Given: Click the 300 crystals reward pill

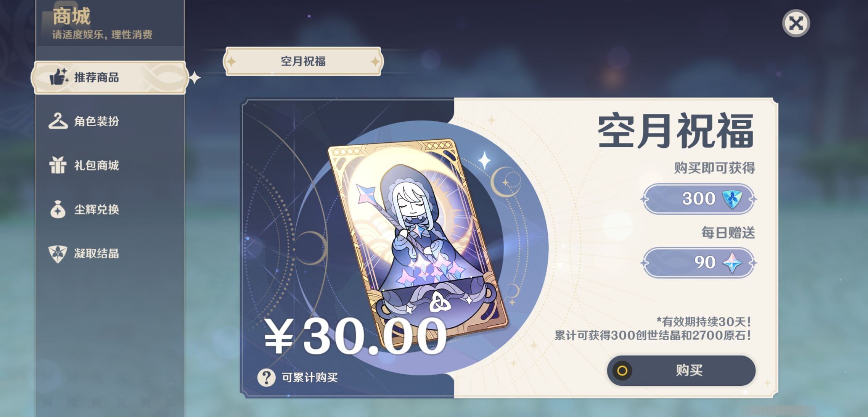Looking at the screenshot, I should (698, 199).
